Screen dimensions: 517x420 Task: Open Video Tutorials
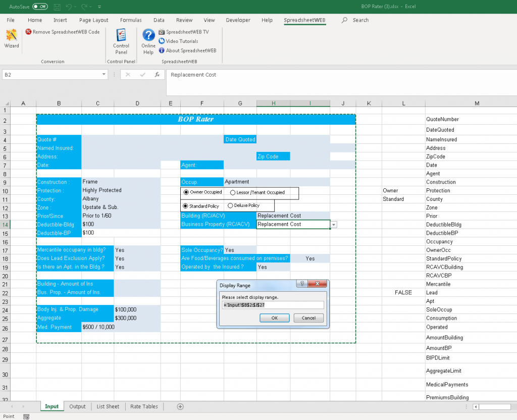(x=178, y=41)
